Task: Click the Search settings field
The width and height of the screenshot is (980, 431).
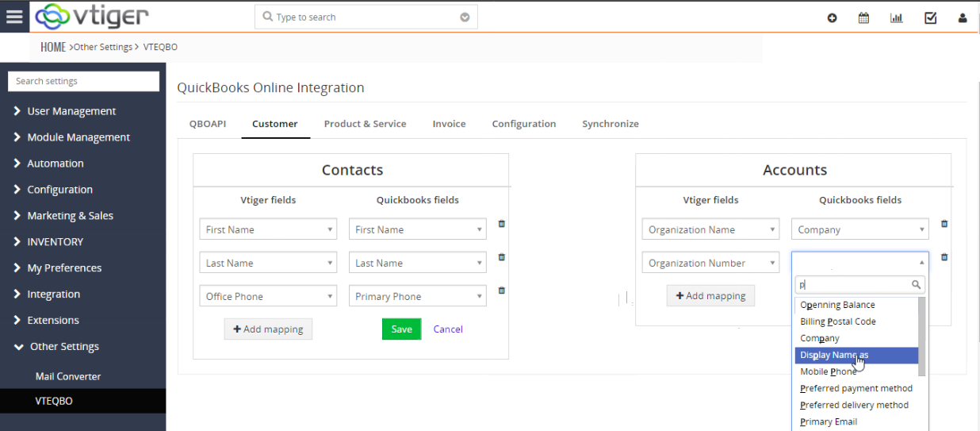Action: (x=83, y=81)
